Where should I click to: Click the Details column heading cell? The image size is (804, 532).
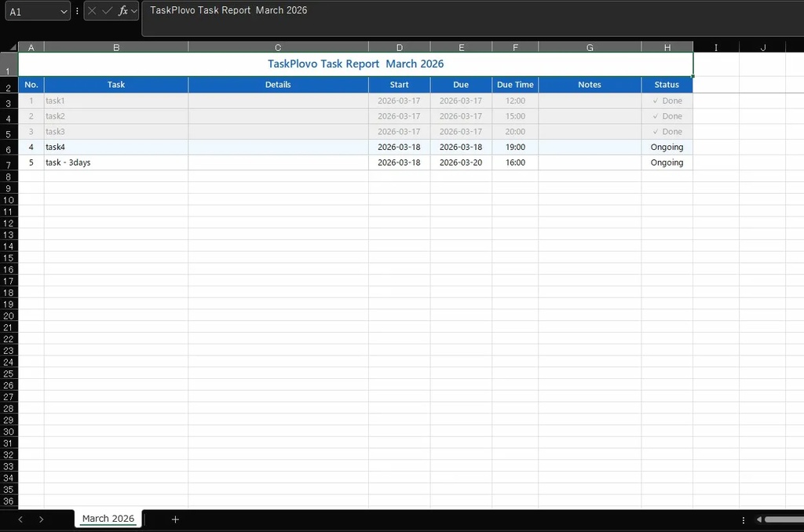click(278, 85)
